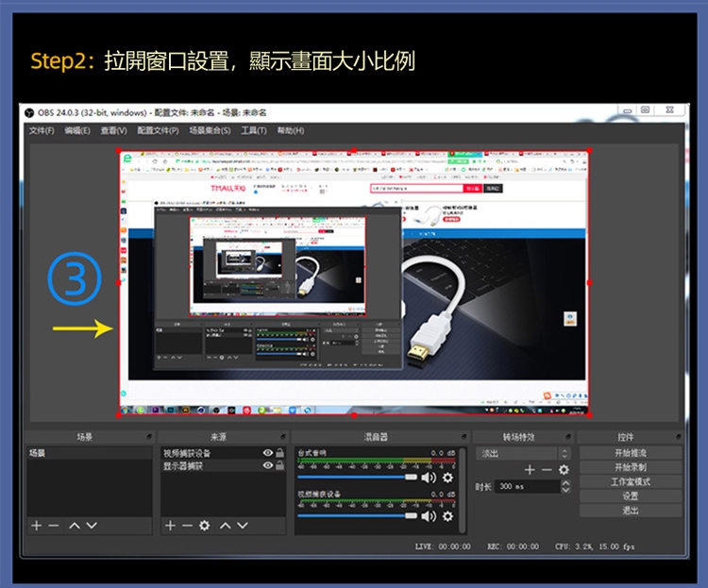
Task: Open the 工具(T) menu
Action: click(x=254, y=130)
